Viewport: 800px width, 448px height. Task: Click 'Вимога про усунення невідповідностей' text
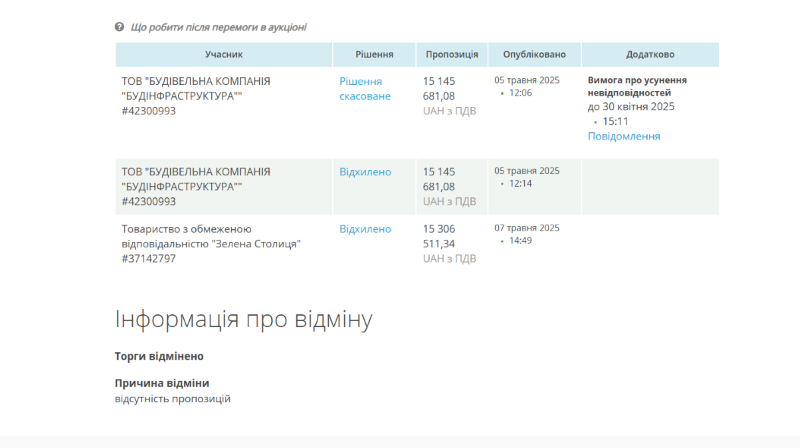tap(637, 86)
